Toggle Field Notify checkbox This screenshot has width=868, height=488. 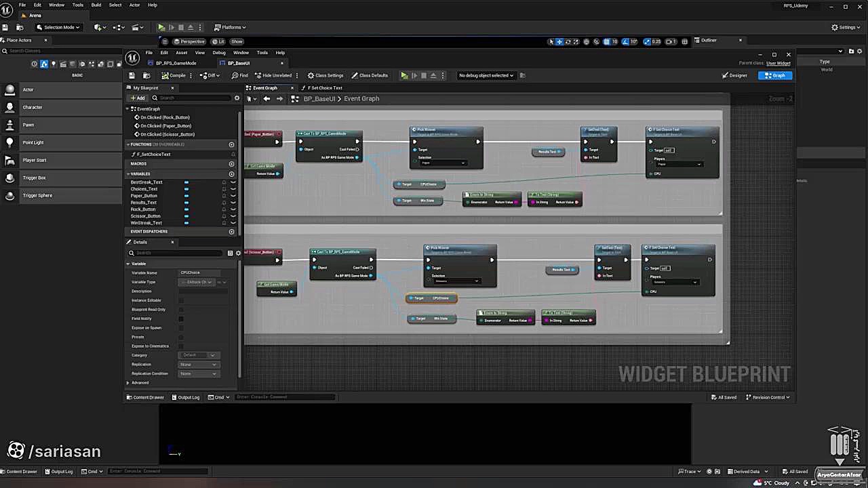181,319
